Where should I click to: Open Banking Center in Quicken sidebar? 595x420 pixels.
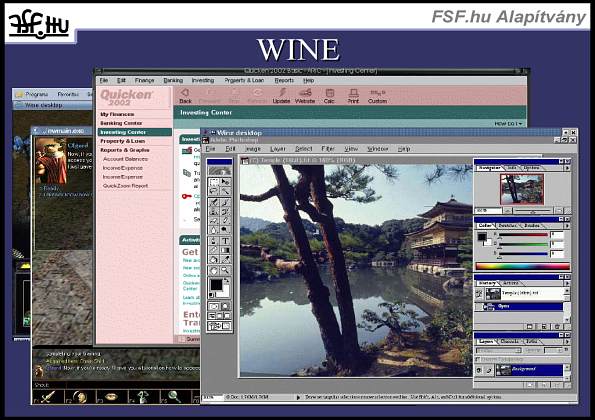121,123
